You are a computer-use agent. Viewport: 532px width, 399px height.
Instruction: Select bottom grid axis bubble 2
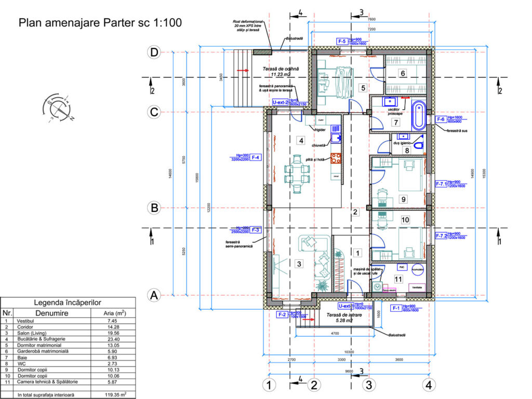314,385
